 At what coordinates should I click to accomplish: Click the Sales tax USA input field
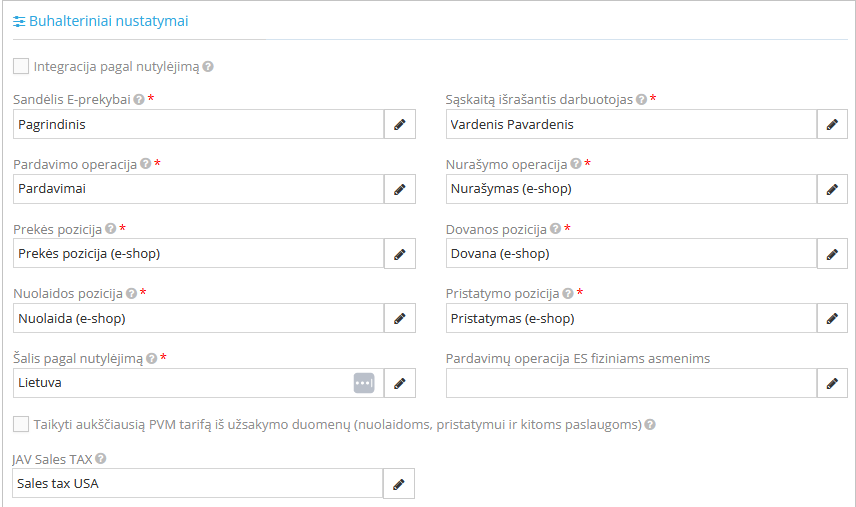point(198,484)
